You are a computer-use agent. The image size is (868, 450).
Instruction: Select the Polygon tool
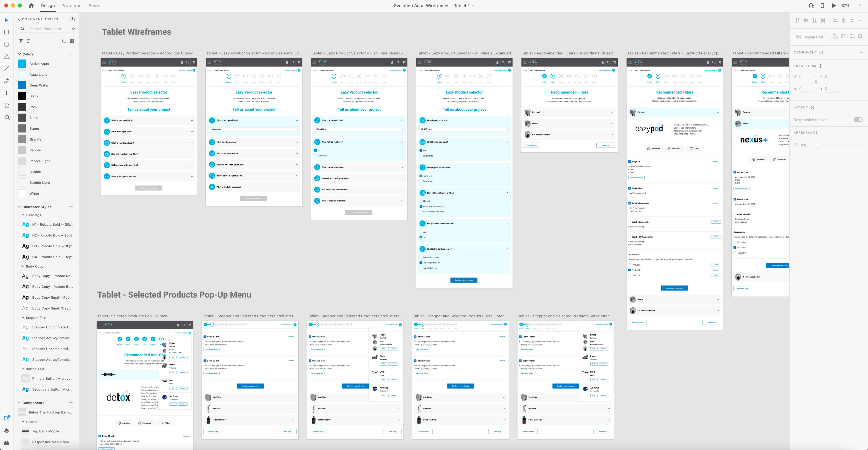[6, 57]
